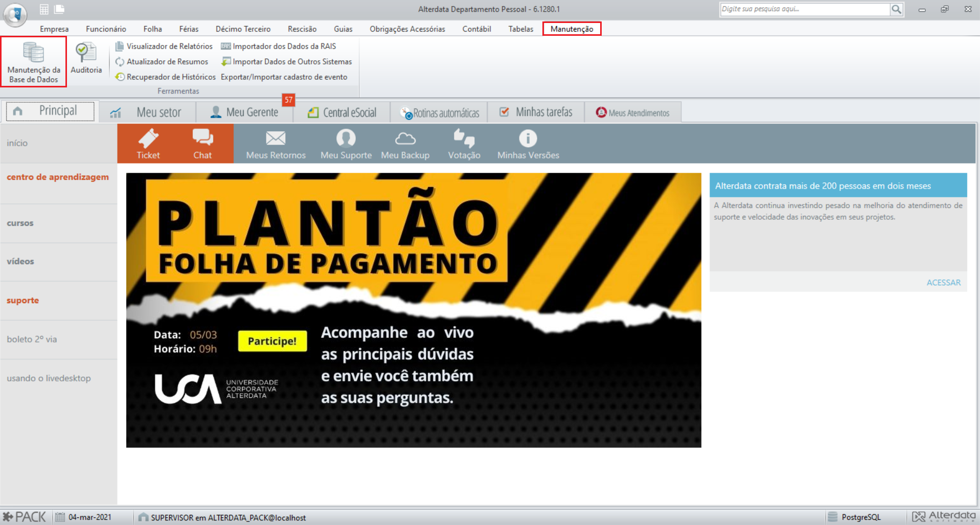This screenshot has width=980, height=525.
Task: Open Meu Suporte icon
Action: pyautogui.click(x=346, y=144)
